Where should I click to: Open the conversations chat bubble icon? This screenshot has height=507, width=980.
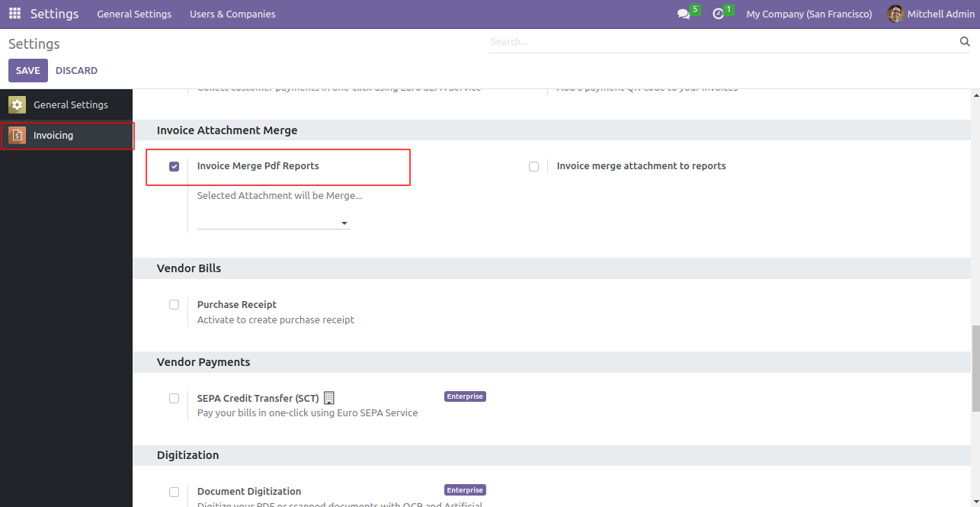tap(684, 14)
